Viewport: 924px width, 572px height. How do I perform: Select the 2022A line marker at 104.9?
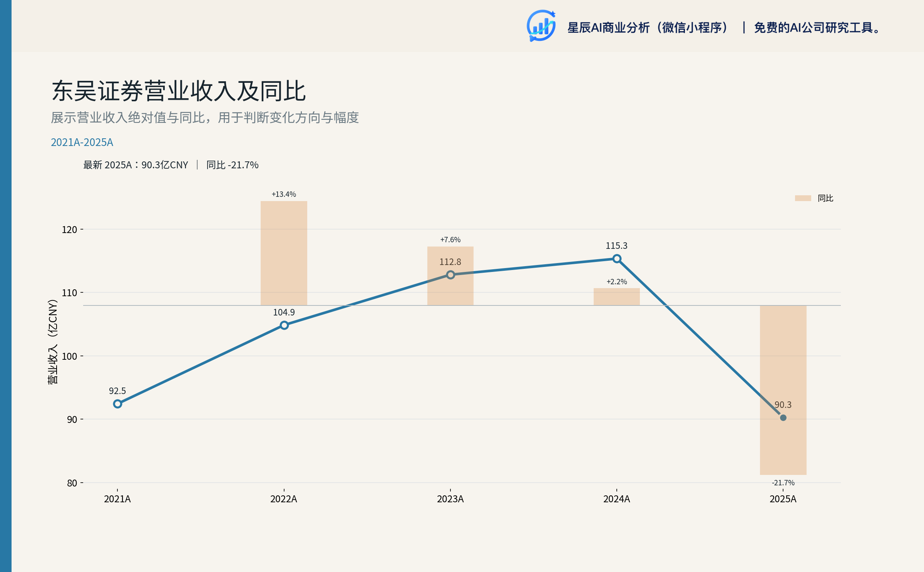tap(284, 325)
